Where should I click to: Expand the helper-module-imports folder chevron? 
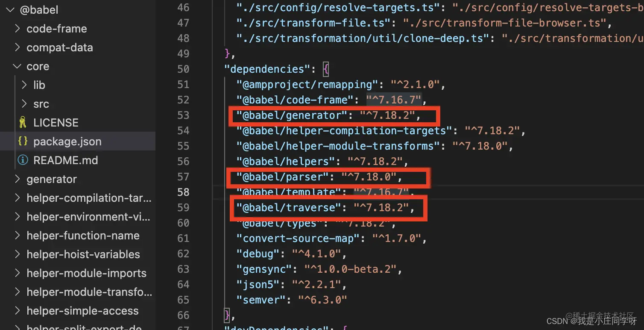coord(17,273)
